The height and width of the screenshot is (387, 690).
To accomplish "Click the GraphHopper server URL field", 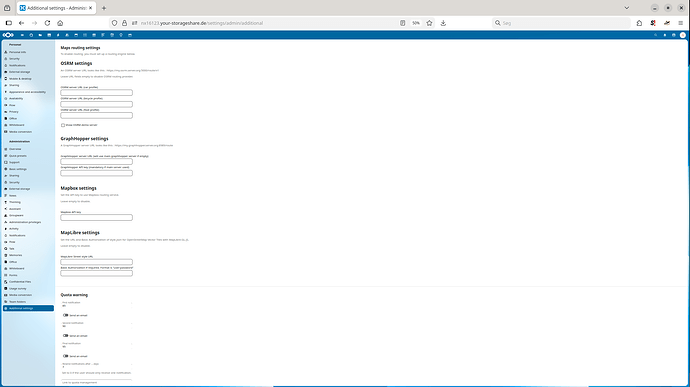I will (96, 162).
